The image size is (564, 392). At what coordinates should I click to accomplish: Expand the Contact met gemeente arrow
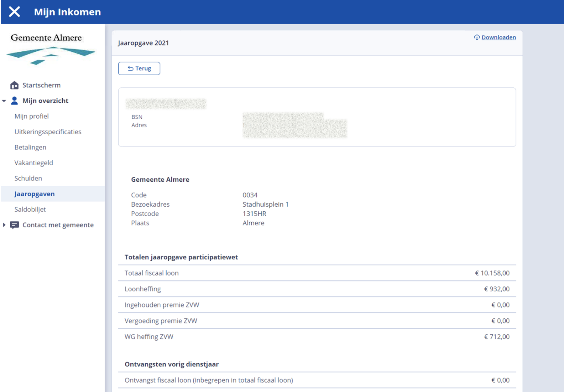[4, 225]
